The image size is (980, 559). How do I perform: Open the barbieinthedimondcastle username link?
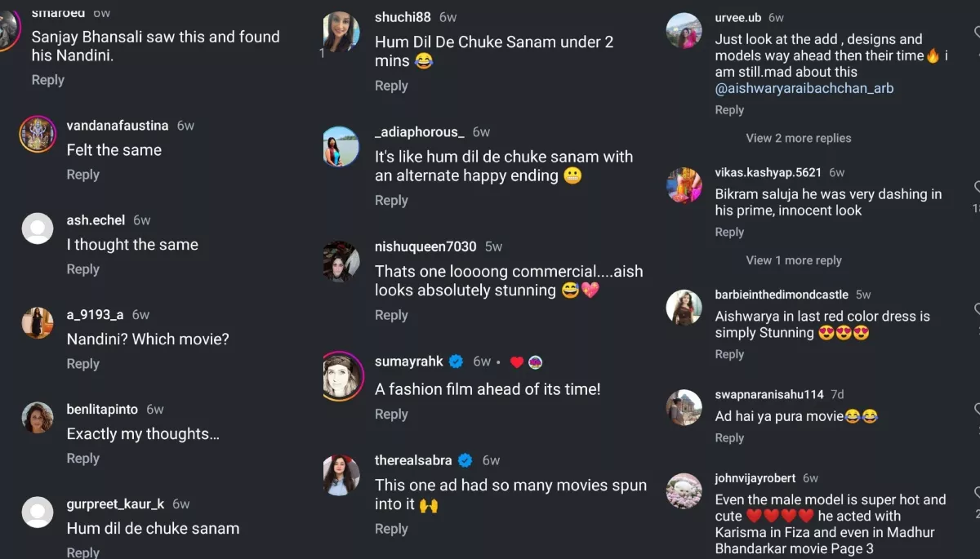click(782, 295)
